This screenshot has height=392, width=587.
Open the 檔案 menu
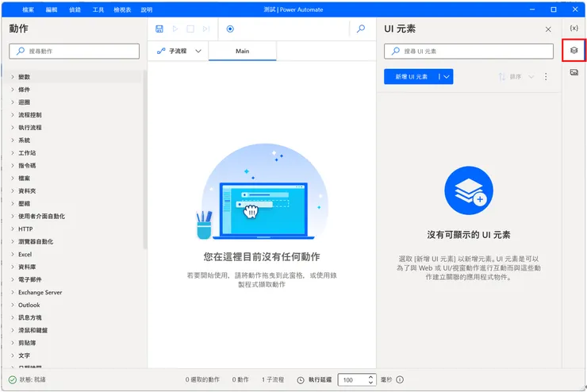28,10
